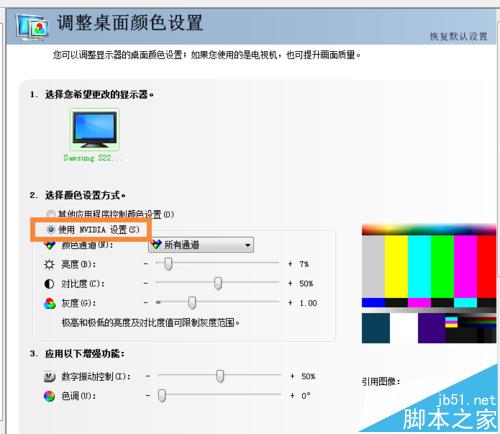Click the 数字振动控制 vibrance slider handle

(220, 376)
